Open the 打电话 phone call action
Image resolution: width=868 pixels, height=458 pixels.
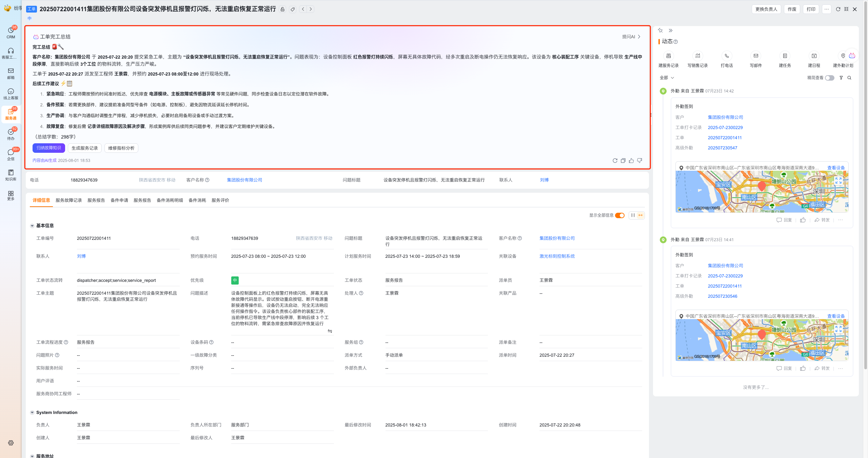[727, 56]
